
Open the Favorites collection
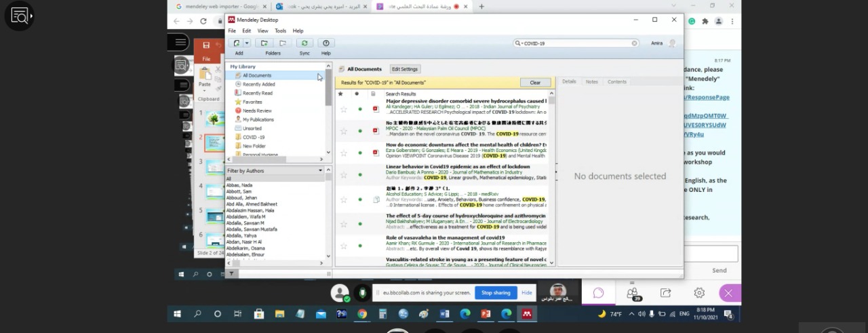[252, 102]
